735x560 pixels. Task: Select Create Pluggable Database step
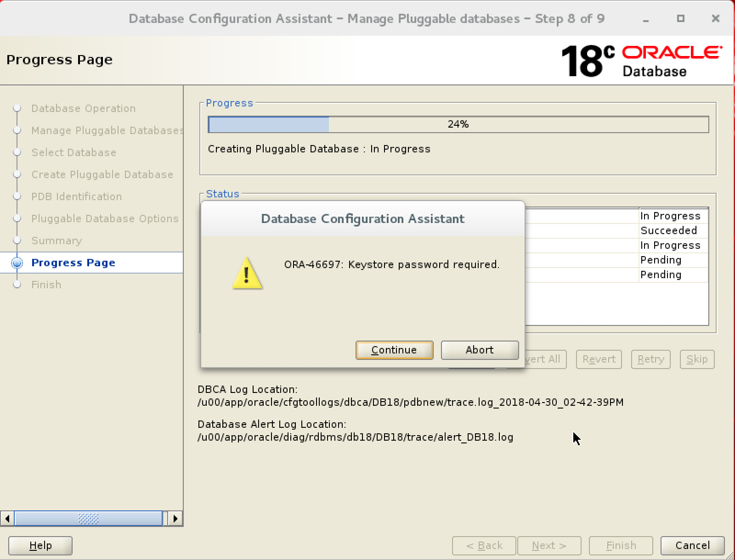[102, 174]
